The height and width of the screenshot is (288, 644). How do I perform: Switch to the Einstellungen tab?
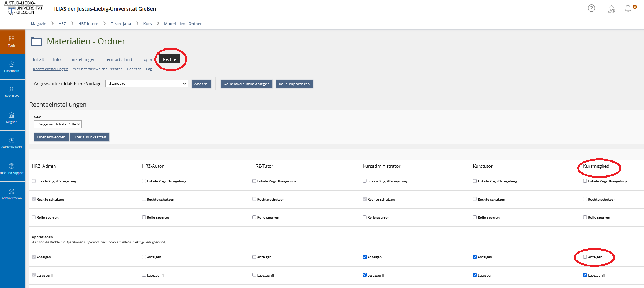pos(83,59)
